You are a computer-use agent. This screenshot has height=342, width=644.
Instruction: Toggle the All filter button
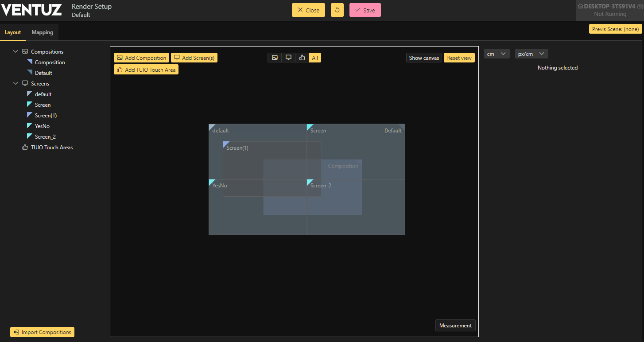click(x=315, y=58)
